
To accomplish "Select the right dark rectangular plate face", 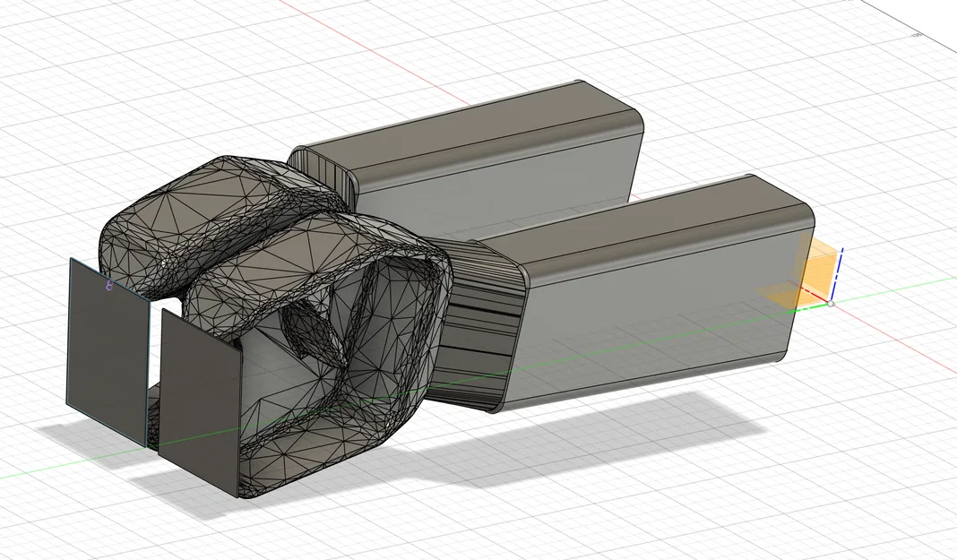I will coord(200,402).
